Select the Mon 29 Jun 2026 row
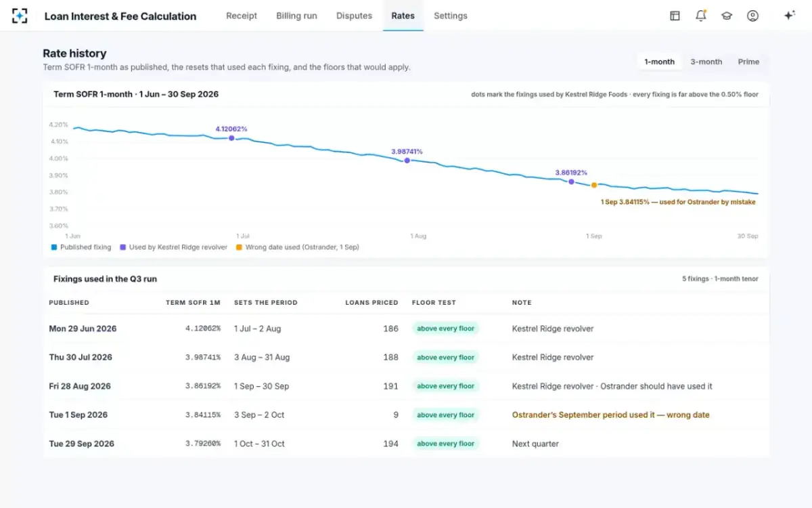Screen dimensions: 812x508 pos(406,329)
